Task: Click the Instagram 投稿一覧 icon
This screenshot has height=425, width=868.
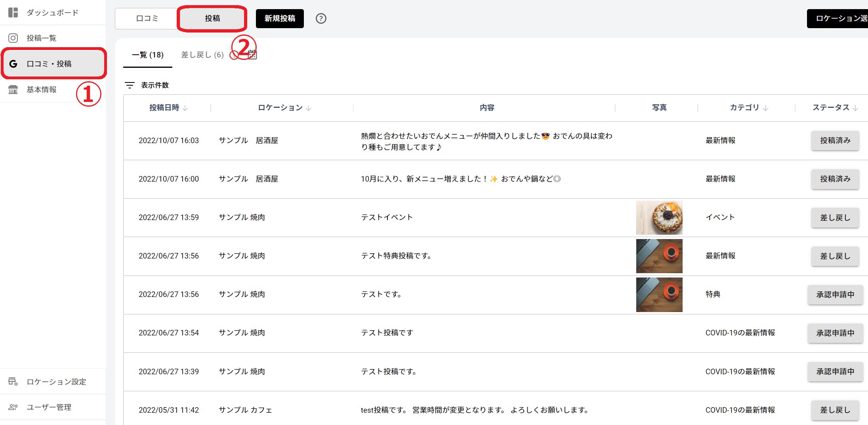Action: 13,38
